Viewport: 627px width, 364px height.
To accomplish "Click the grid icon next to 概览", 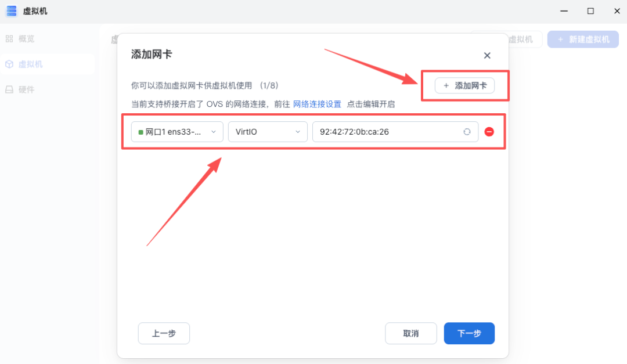I will (x=8, y=39).
